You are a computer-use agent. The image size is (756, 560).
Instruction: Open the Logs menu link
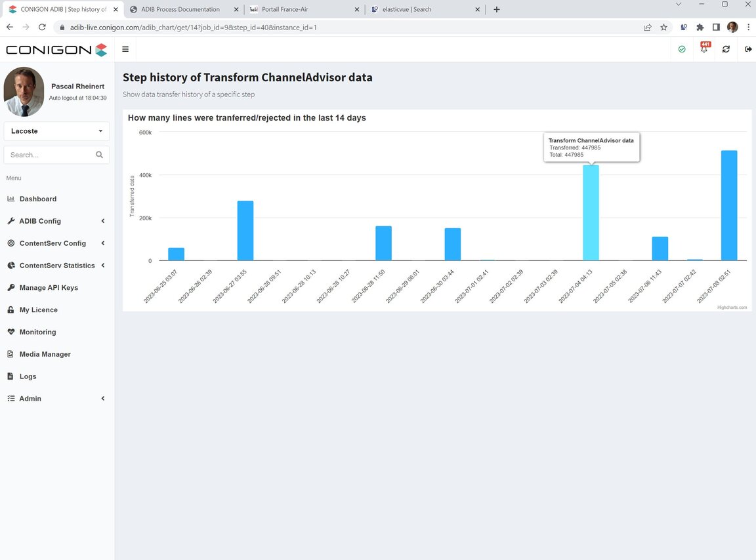pos(28,376)
